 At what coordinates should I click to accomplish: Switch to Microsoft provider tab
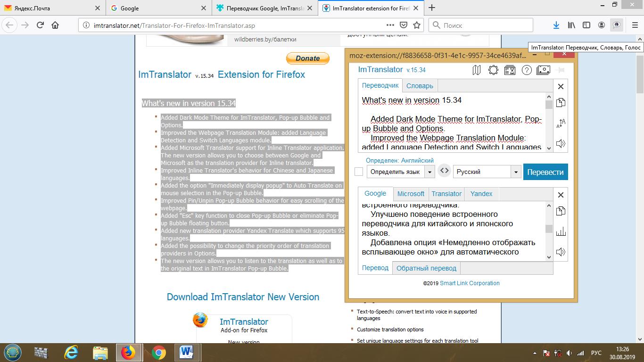coord(411,194)
